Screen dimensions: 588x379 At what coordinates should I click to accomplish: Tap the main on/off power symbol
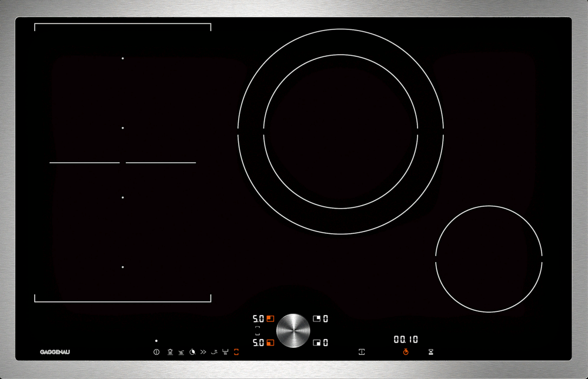(156, 352)
